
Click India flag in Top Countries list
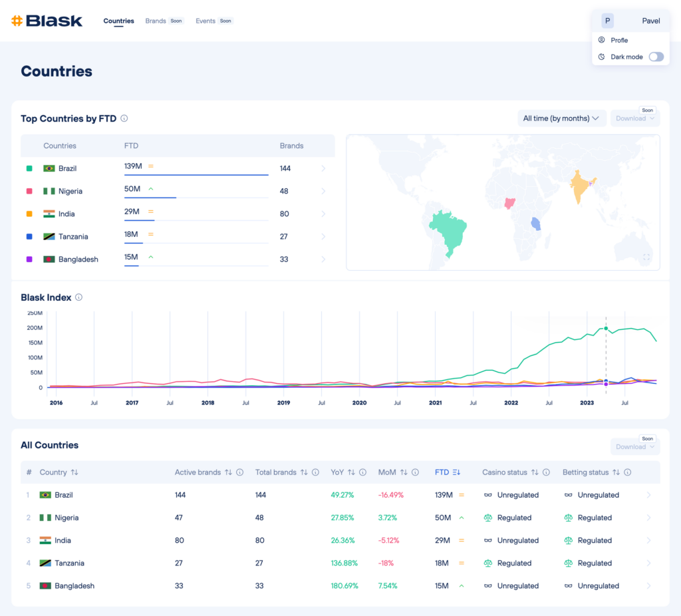49,214
